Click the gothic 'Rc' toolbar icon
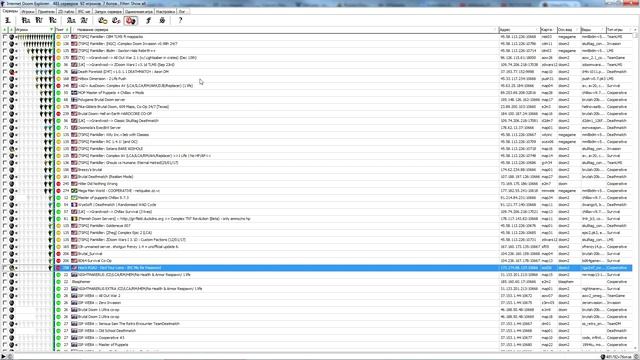640x360 pixels. (x=53, y=20)
